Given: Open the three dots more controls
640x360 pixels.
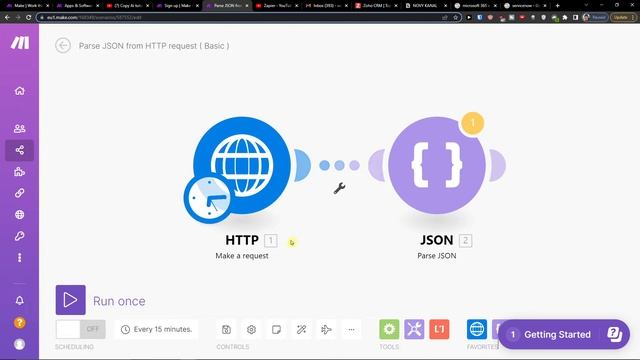Looking at the screenshot, I should pos(351,329).
